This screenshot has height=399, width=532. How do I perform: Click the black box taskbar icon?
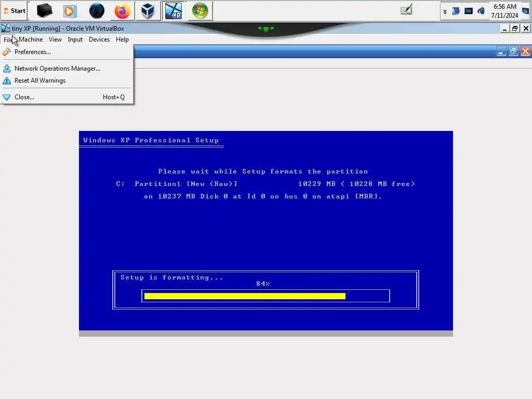(45, 11)
